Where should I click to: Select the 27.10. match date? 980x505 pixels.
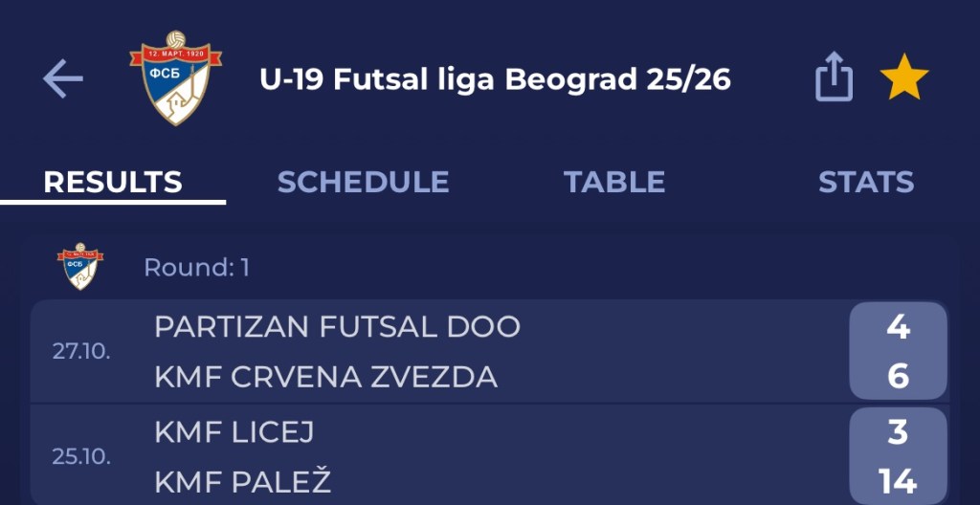81,351
